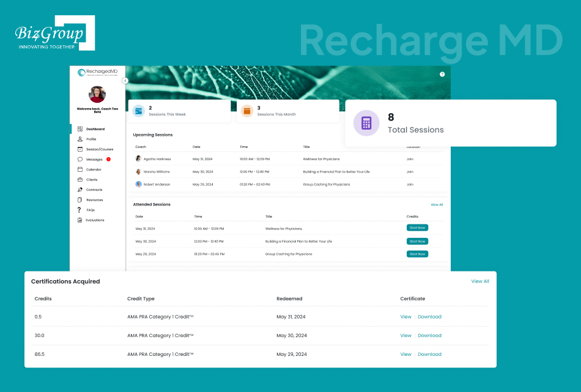Image resolution: width=581 pixels, height=392 pixels.
Task: Click Start Now for May 30 session
Action: click(x=417, y=241)
